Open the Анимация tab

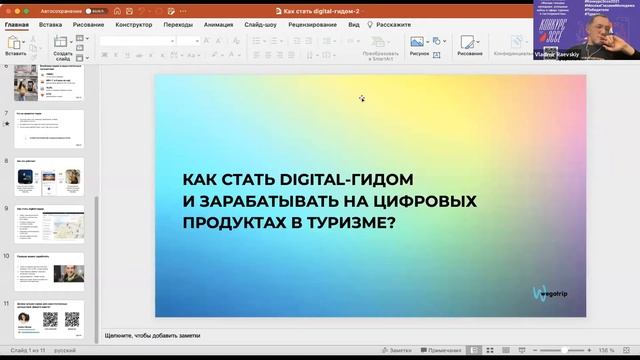point(218,24)
